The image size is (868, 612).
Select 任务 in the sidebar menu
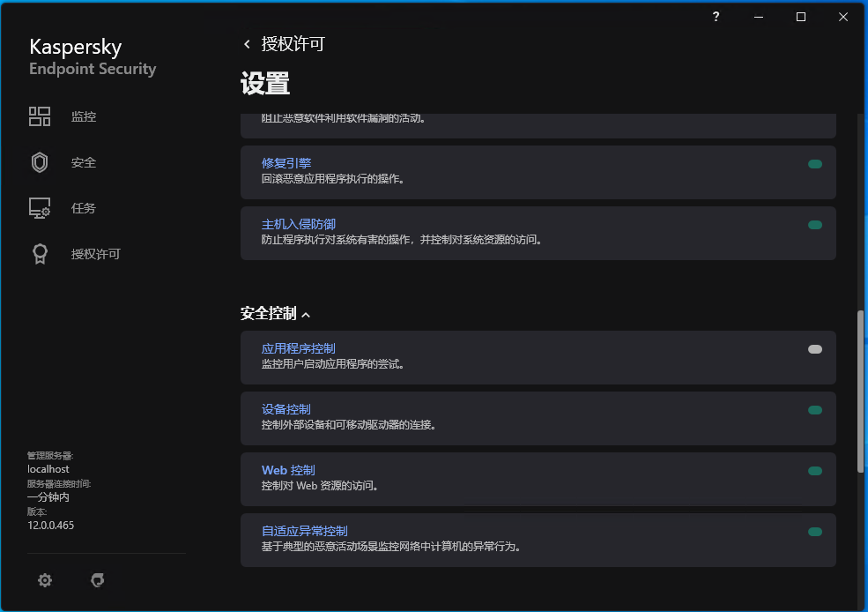pos(84,208)
